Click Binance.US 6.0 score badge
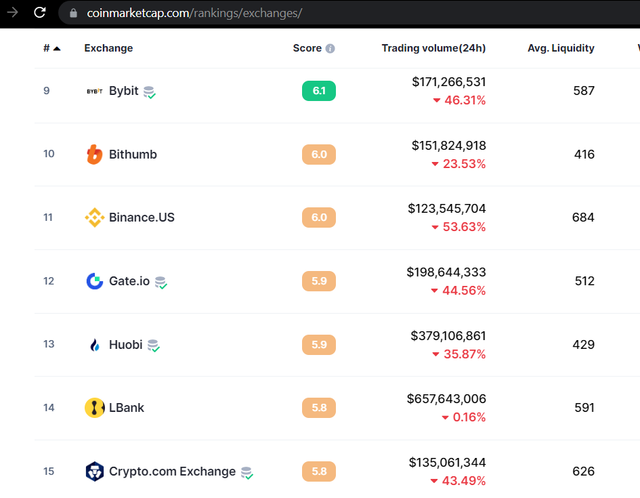 click(319, 218)
